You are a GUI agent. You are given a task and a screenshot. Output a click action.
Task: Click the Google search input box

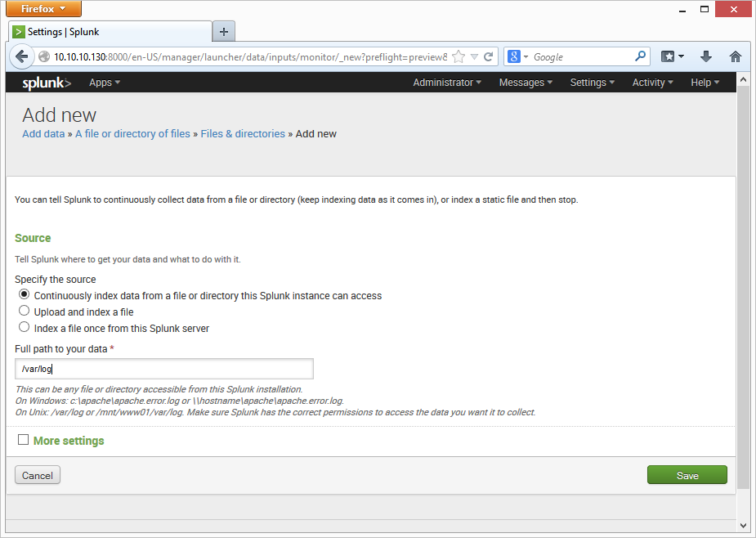(x=581, y=57)
